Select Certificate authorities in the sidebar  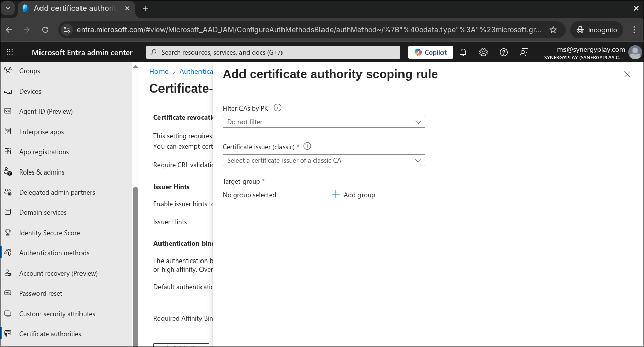50,334
